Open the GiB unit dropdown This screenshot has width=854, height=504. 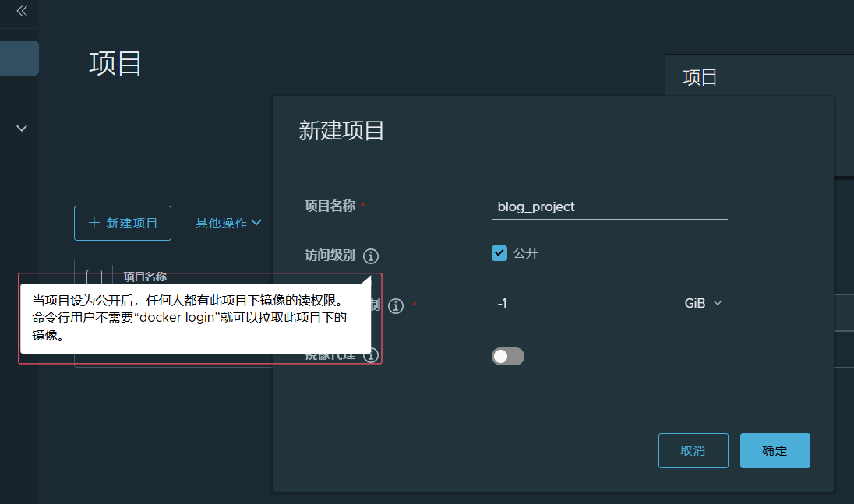(x=703, y=303)
